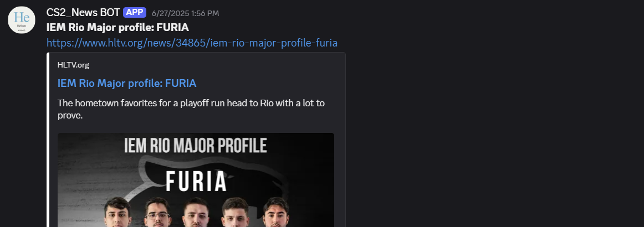Click the purple APP badge

pyautogui.click(x=134, y=12)
